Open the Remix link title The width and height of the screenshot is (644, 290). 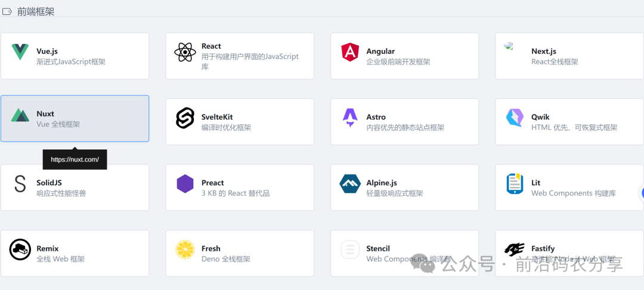[x=48, y=248]
